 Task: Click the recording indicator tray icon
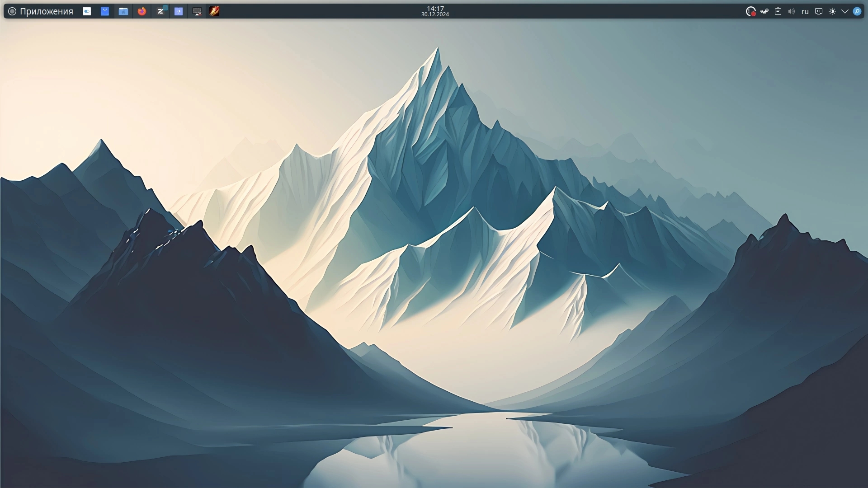point(751,11)
